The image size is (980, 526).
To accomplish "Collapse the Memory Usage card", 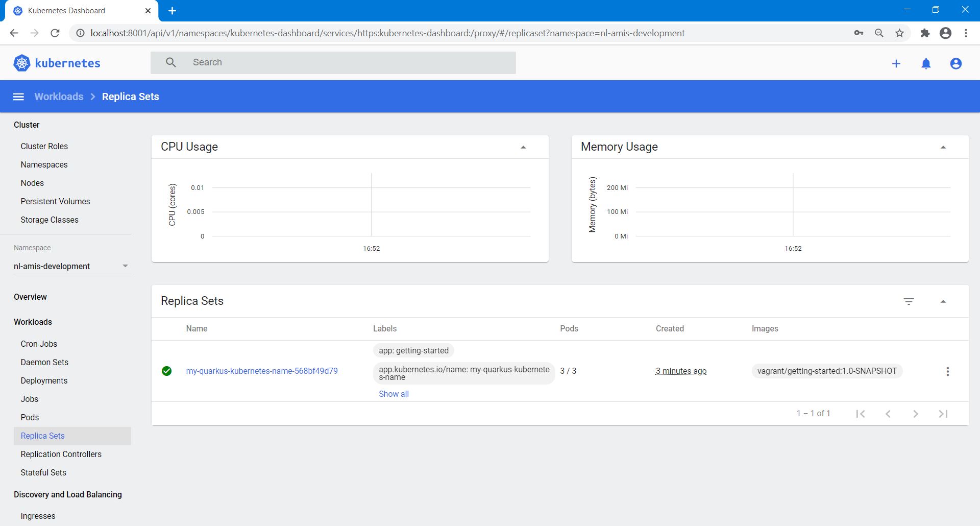I will coord(943,147).
